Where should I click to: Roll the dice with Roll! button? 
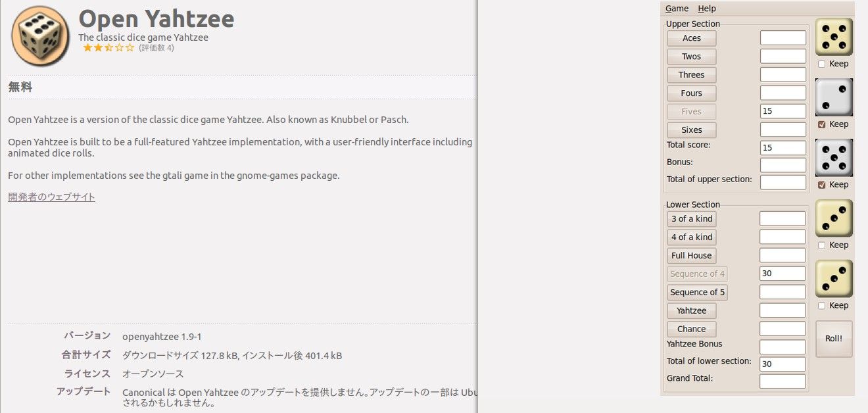pos(834,339)
